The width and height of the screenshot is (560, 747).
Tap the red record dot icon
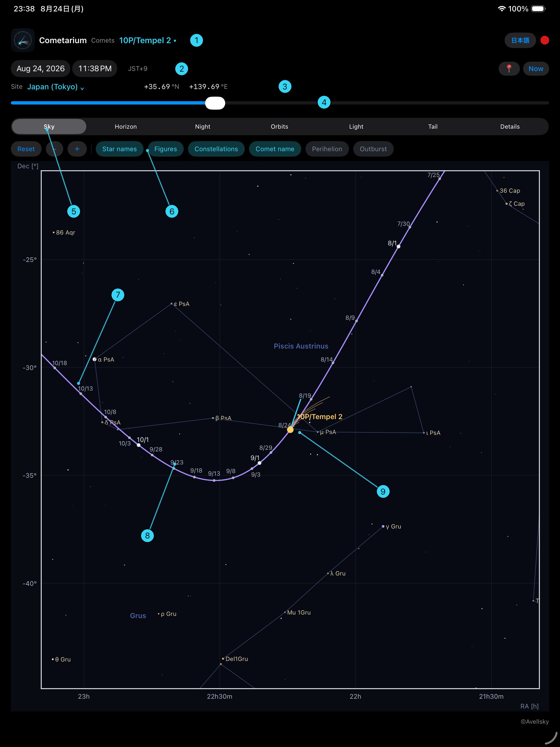point(545,40)
